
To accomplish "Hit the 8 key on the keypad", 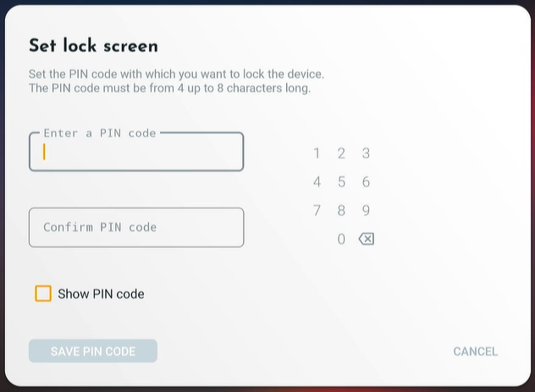I will click(341, 211).
